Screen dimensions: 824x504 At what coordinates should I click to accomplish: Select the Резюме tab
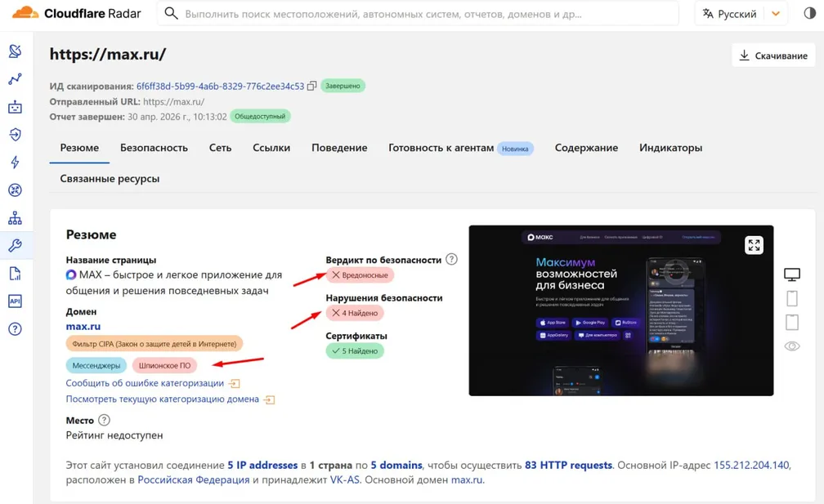click(79, 148)
